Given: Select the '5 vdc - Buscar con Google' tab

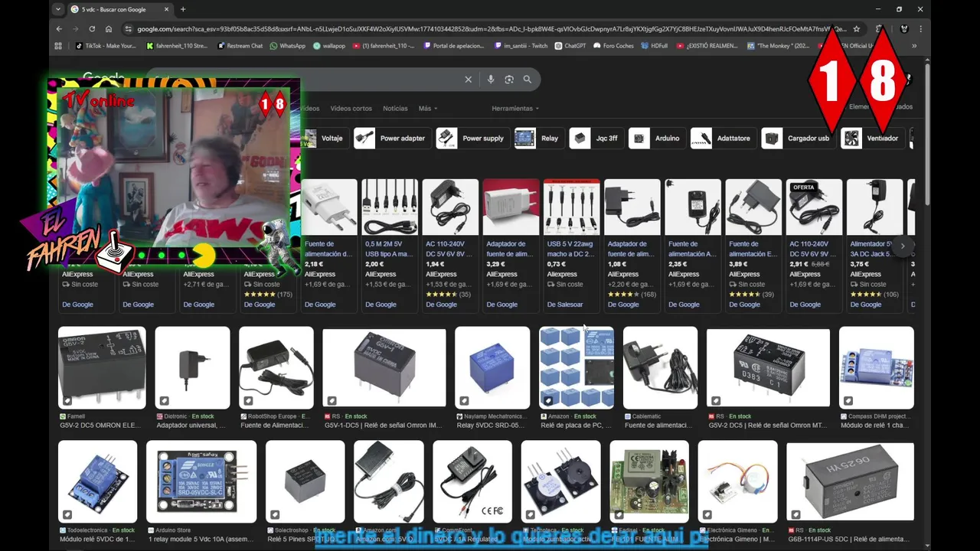Looking at the screenshot, I should 120,9.
